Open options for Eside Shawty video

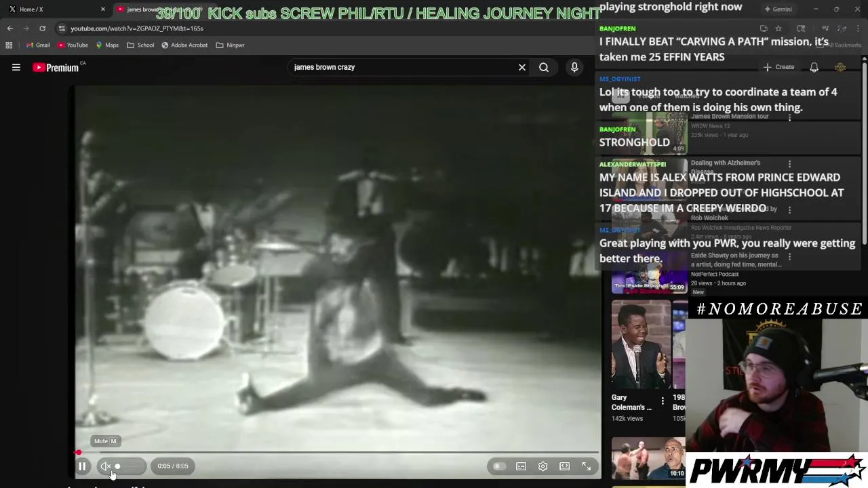(x=789, y=257)
